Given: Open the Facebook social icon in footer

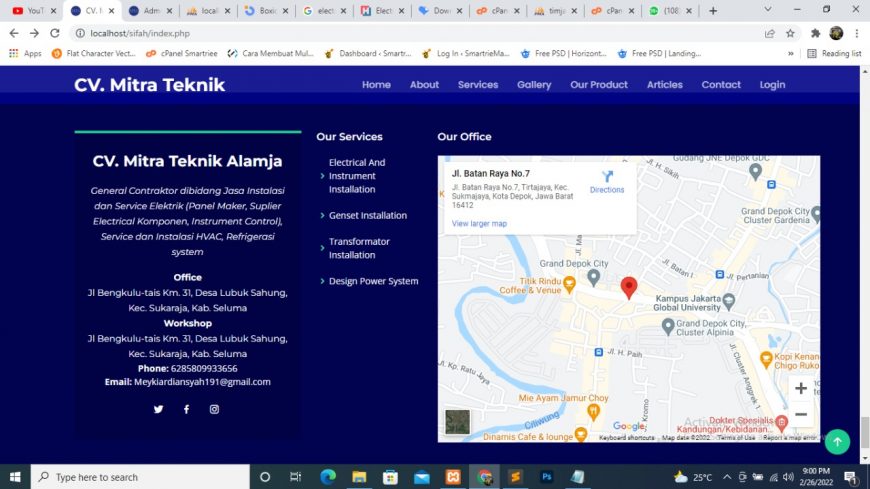Looking at the screenshot, I should click(x=186, y=409).
